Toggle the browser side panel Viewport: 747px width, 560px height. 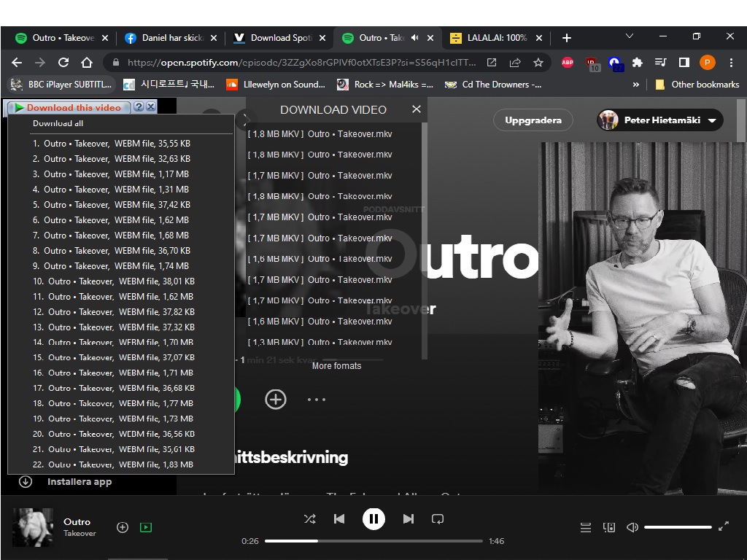click(684, 63)
